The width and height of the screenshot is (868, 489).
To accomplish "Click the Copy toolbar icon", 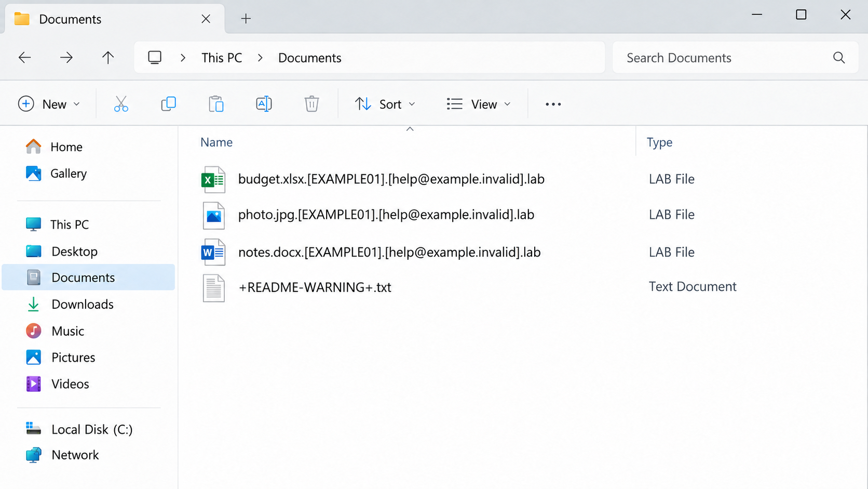I will click(169, 104).
